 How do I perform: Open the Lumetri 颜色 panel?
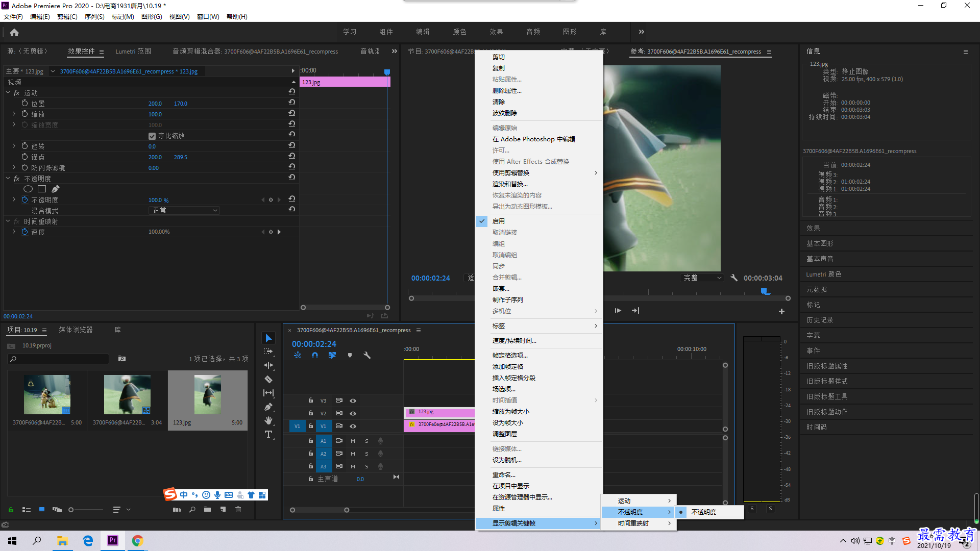click(823, 274)
